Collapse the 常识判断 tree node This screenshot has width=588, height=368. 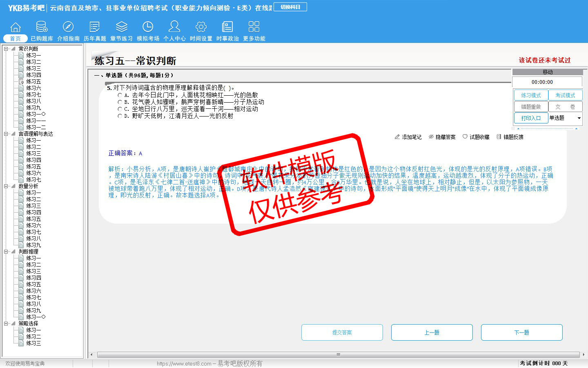click(x=6, y=49)
